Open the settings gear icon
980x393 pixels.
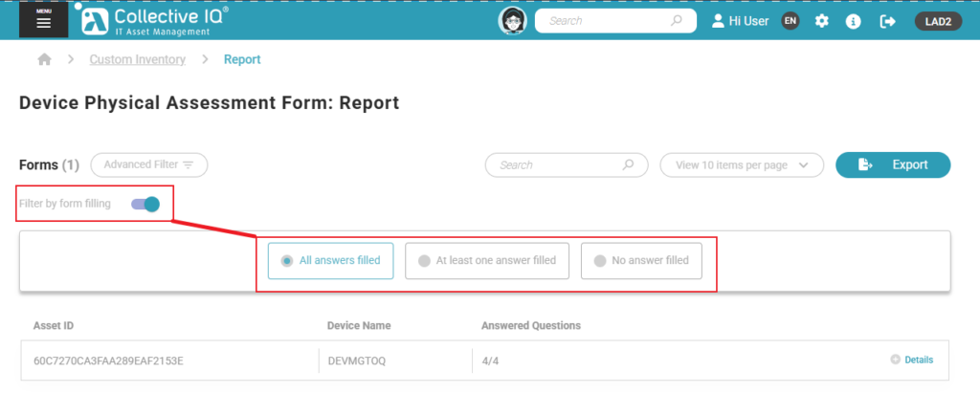(x=821, y=21)
